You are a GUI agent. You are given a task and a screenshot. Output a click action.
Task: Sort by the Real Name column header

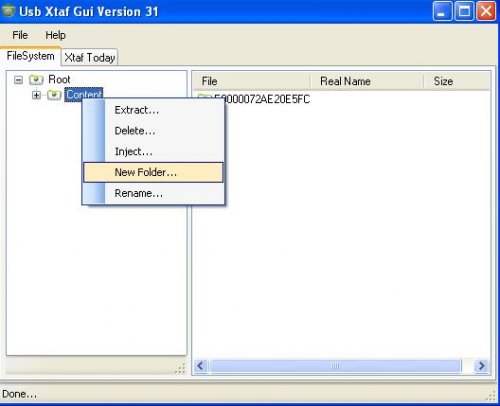click(x=367, y=81)
